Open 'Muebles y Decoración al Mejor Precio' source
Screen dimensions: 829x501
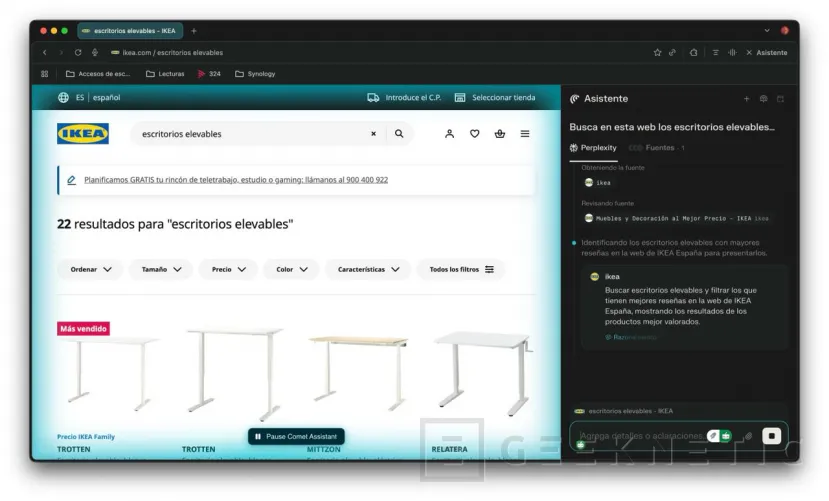(x=677, y=218)
